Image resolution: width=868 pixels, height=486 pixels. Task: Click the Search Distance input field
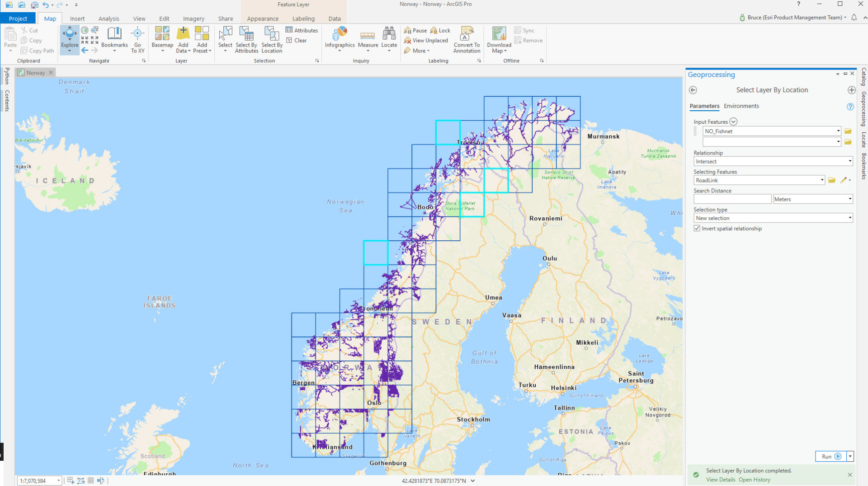point(732,199)
